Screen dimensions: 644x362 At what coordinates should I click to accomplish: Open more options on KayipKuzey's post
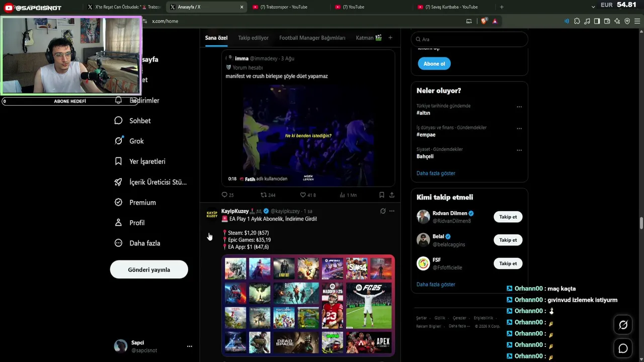(x=392, y=211)
